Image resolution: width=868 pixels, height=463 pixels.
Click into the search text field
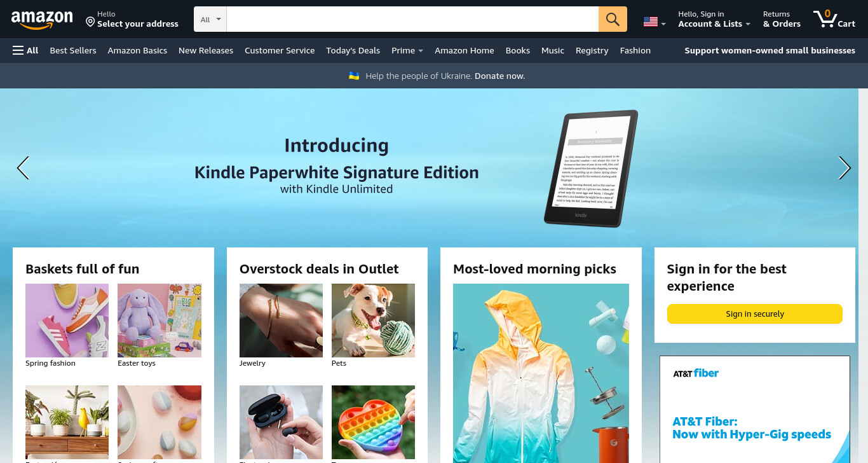coord(412,19)
